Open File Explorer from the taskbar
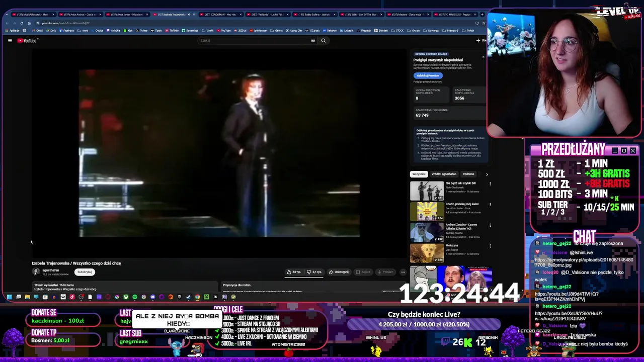The image size is (644, 362). pos(27,297)
